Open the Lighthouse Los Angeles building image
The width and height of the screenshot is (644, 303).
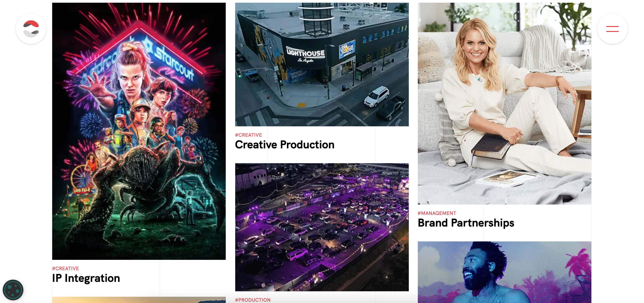click(322, 65)
